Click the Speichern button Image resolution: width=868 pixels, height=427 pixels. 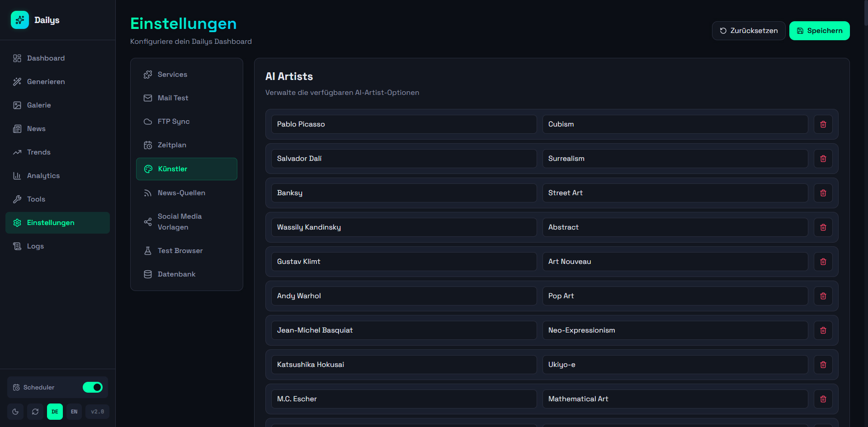819,31
